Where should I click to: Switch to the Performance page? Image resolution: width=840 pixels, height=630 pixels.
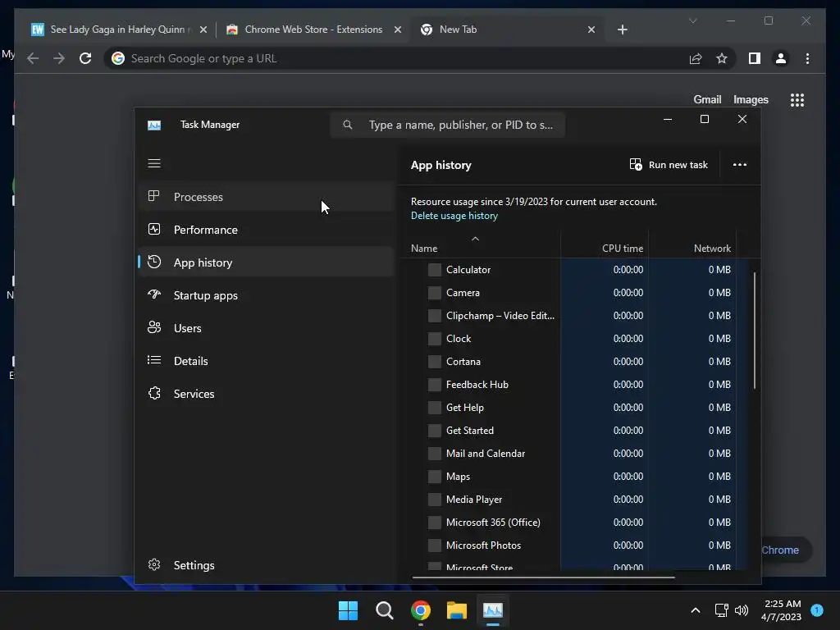[267, 230]
